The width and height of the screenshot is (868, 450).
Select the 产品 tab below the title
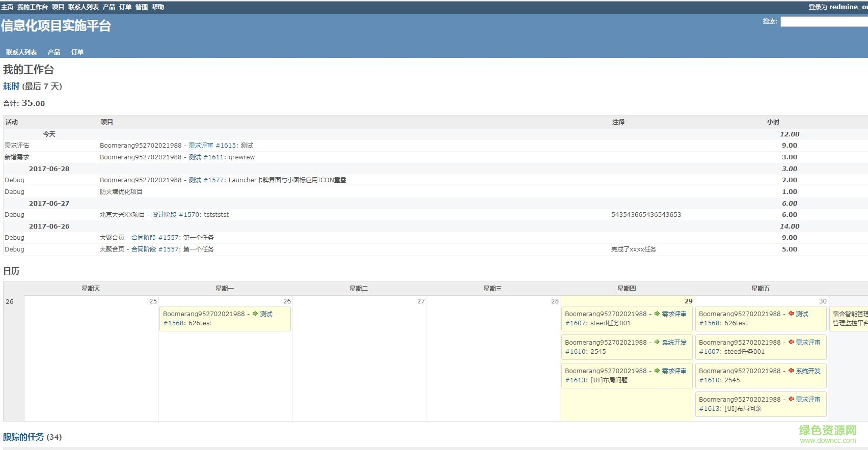point(54,52)
